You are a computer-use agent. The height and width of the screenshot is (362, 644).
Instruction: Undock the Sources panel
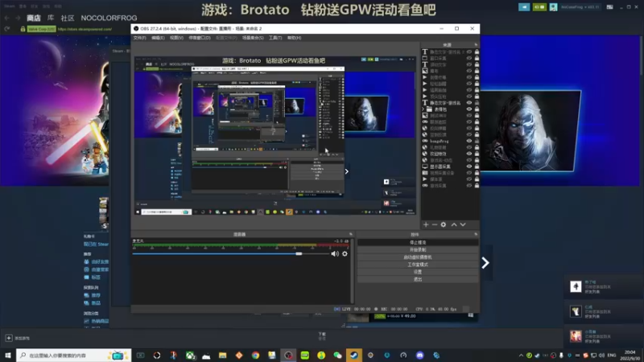coord(476,45)
